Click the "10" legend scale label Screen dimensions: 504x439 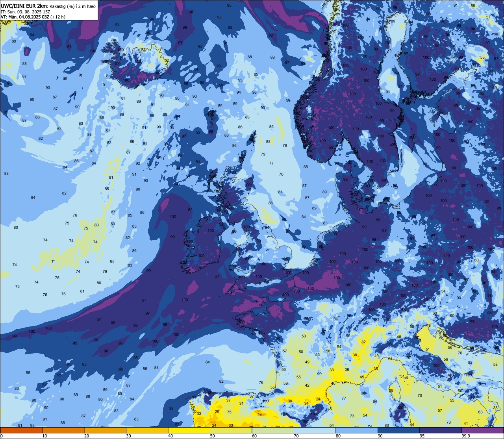(44, 436)
